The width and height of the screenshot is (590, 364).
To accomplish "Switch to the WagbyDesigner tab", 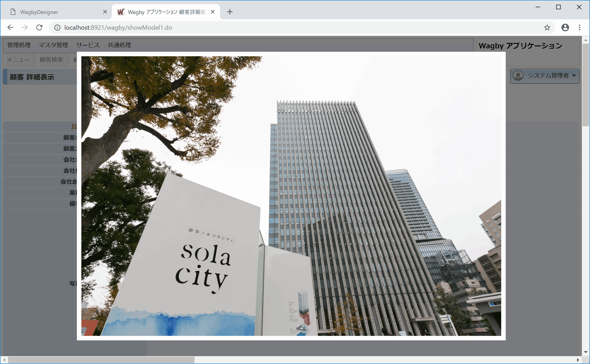I will click(x=56, y=12).
